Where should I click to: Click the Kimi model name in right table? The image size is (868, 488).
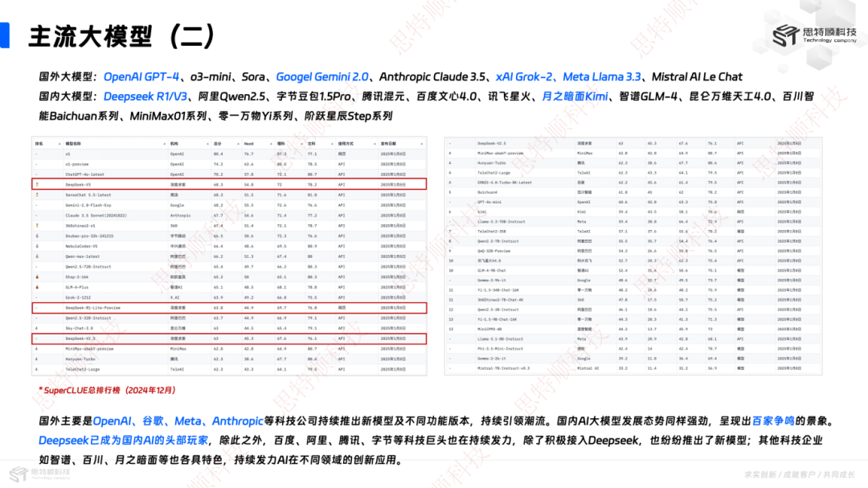(481, 211)
